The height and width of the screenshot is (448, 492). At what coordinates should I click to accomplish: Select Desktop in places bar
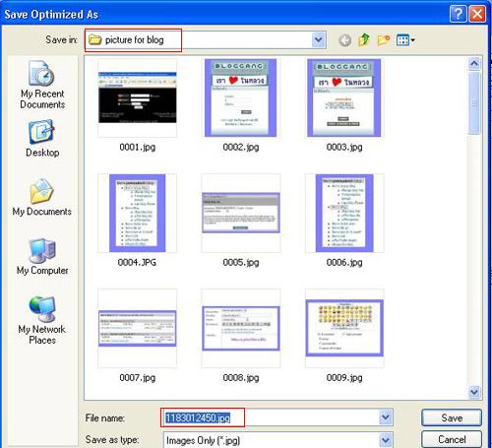42,139
